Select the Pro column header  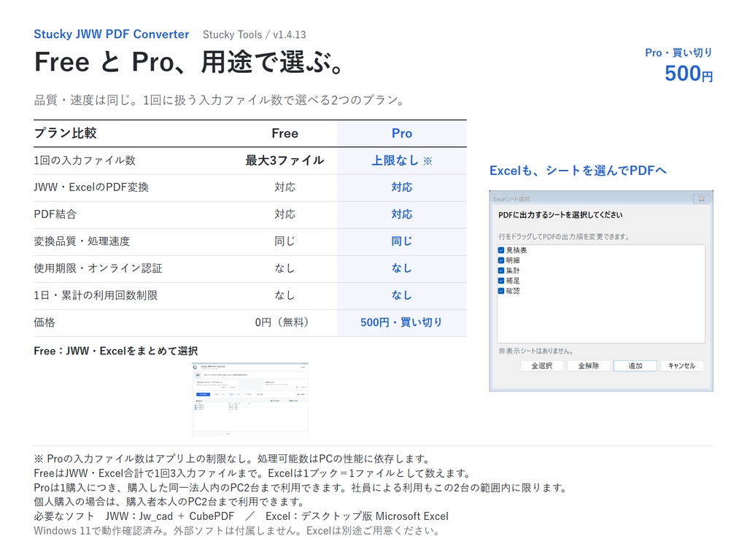(x=402, y=133)
